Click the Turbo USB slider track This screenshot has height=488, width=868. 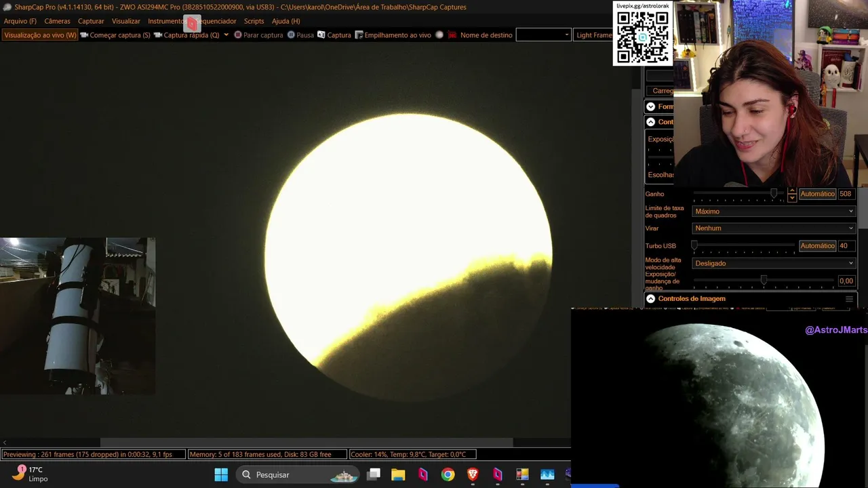[x=743, y=246]
